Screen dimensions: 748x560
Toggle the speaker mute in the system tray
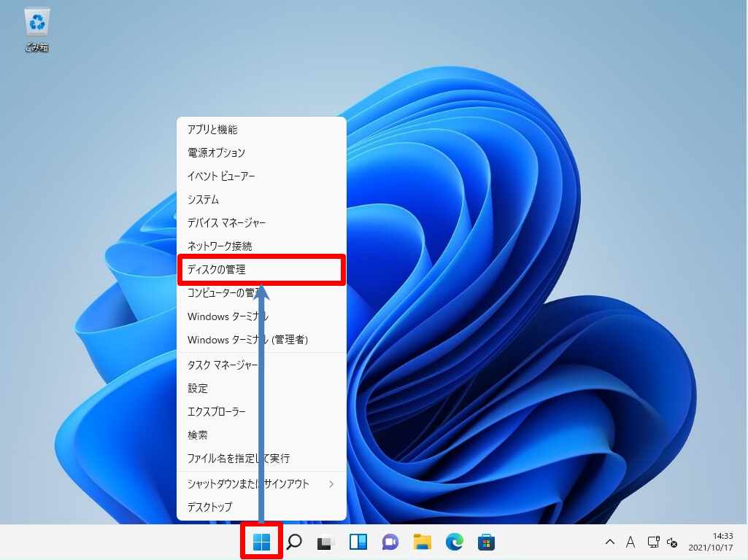[x=673, y=542]
